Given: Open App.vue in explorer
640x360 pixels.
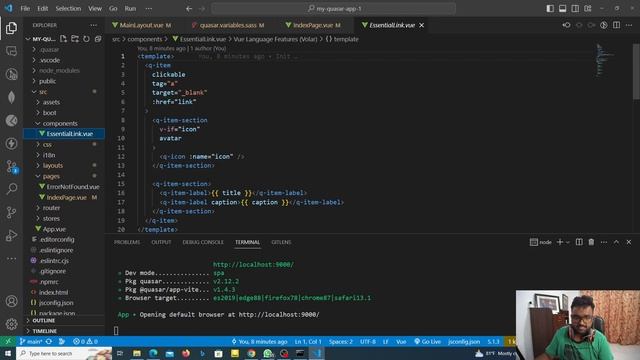Looking at the screenshot, I should click(x=54, y=229).
